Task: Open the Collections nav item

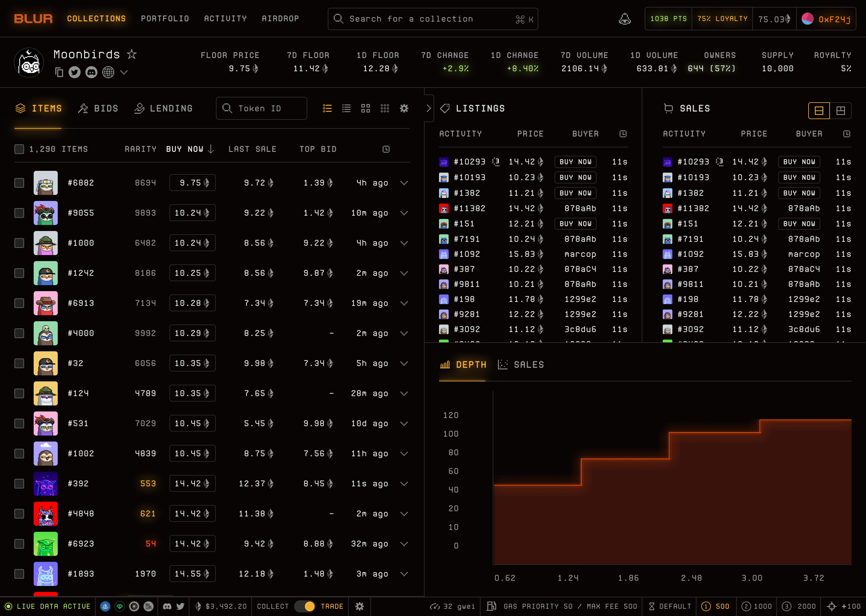Action: pyautogui.click(x=96, y=19)
